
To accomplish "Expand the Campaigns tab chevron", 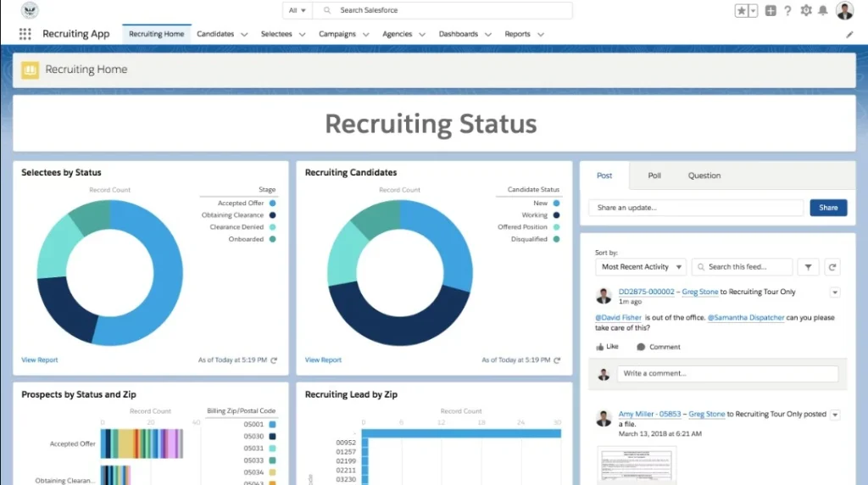I will pos(366,34).
